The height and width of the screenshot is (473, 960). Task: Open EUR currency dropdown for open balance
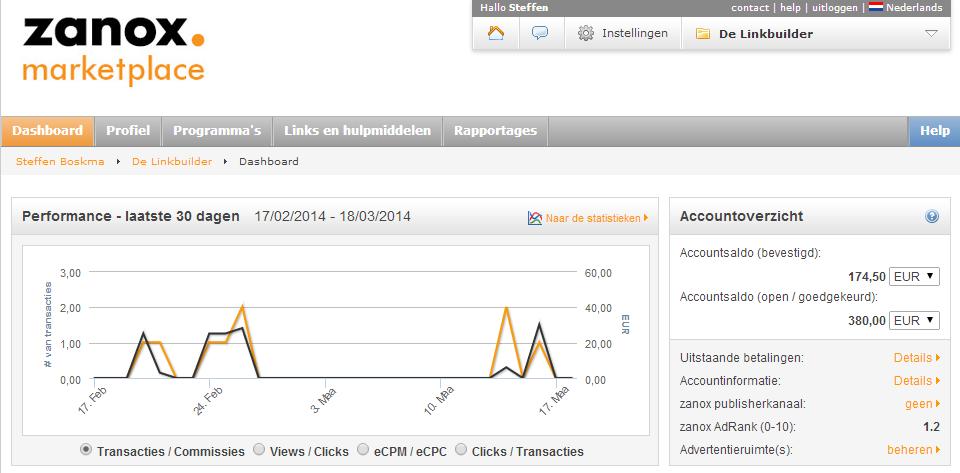[914, 320]
